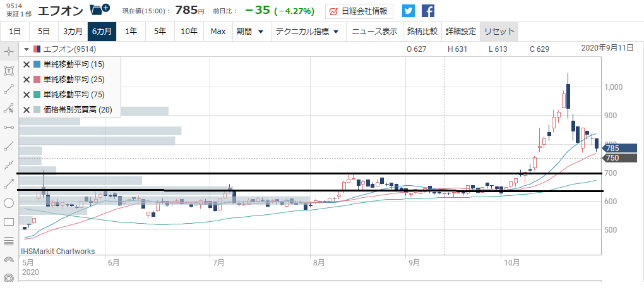644x292 pixels.
Task: Remove the 価格帯別売買高 (20) indicator
Action: pos(27,110)
